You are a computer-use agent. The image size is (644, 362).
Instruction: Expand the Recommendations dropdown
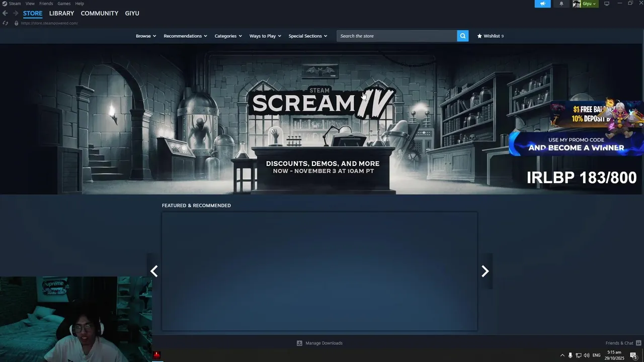[x=185, y=36]
